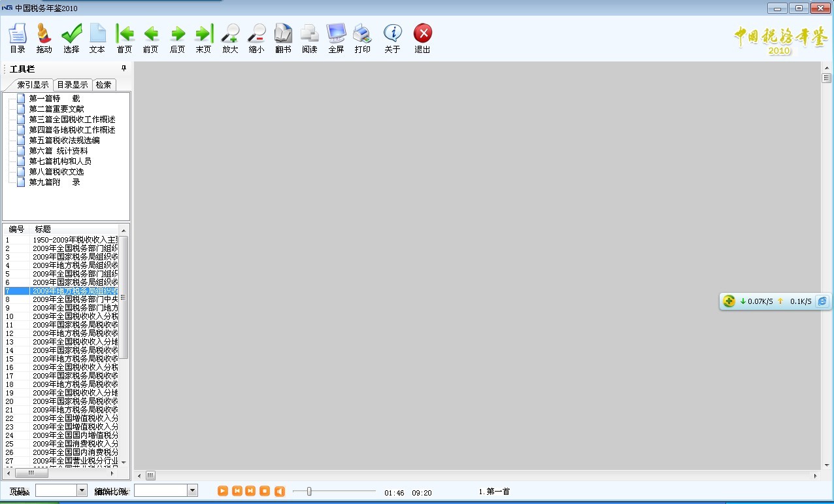This screenshot has width=834, height=504.
Task: Select list row 1 1950-2009年税收收入
Action: [x=61, y=240]
